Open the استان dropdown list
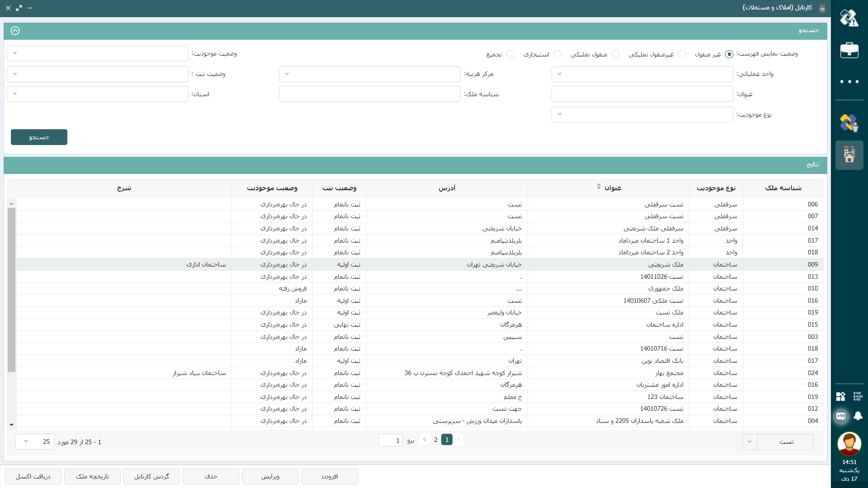Screen dimensions: 868x488 click(97, 94)
